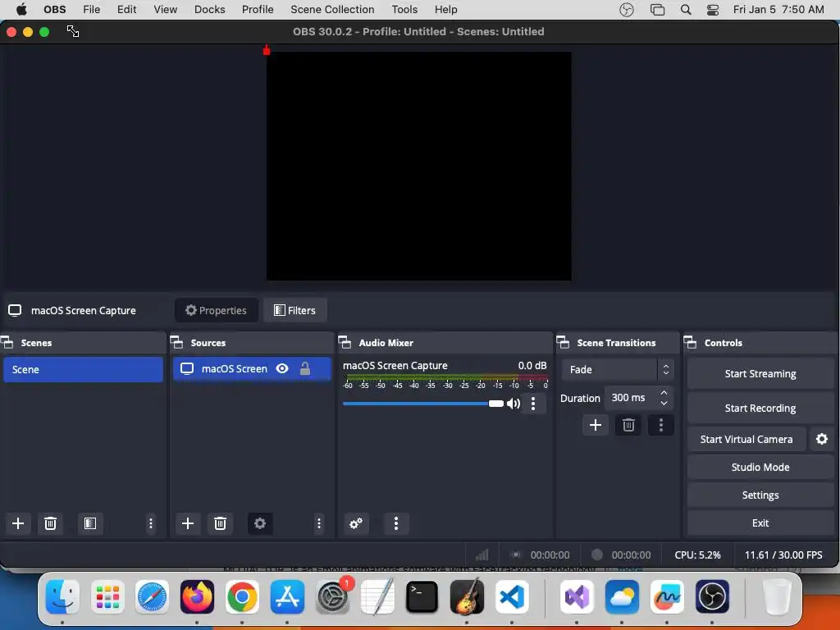
Task: Toggle lock on macOS Screen source
Action: [305, 368]
